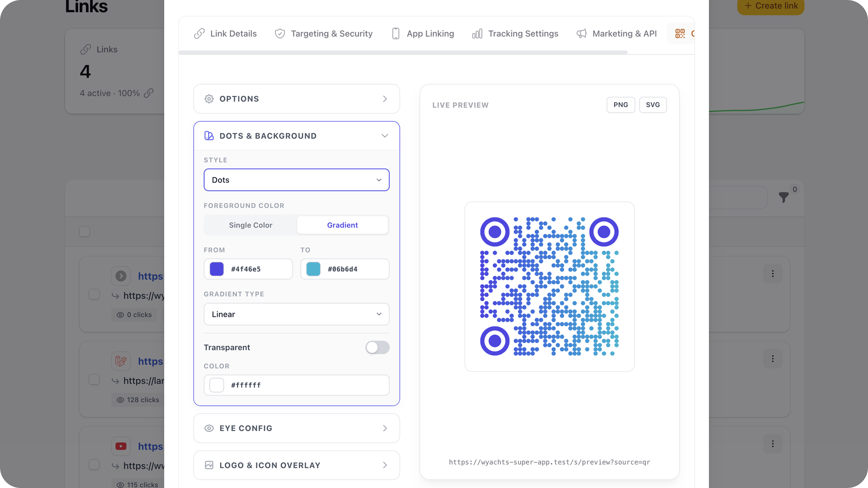This screenshot has height=488, width=868.
Task: Pick the From gradient color swatch
Action: pos(217,269)
